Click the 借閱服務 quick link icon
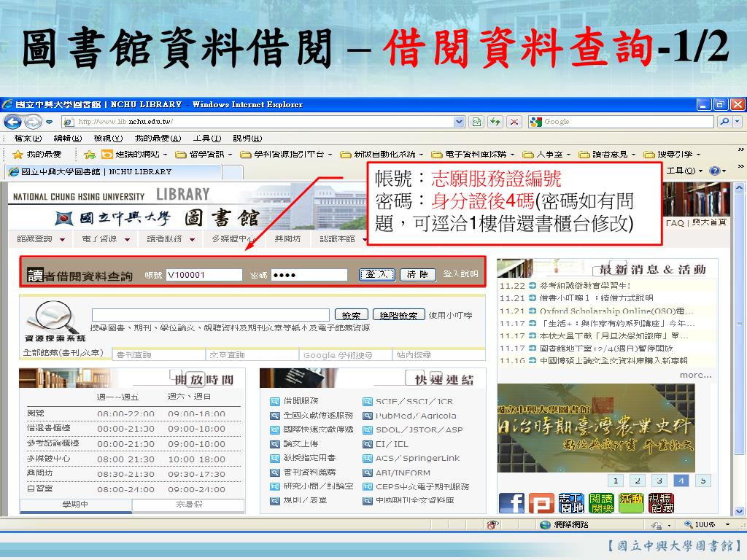Image resolution: width=747 pixels, height=560 pixels. [x=275, y=402]
